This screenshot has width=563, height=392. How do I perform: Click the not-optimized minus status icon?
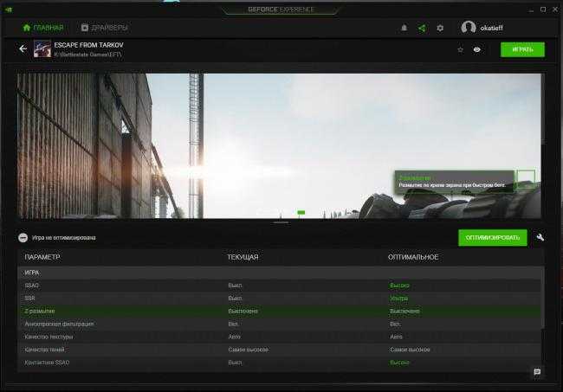point(23,237)
